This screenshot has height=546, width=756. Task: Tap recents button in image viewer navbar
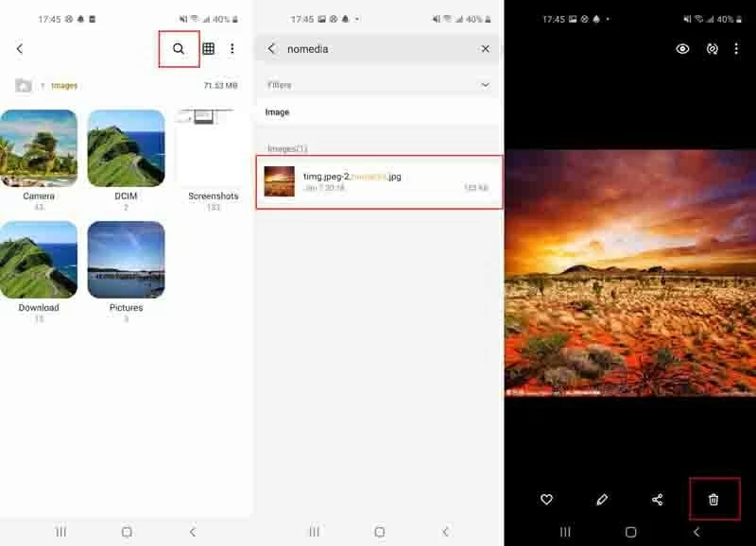click(x=565, y=532)
